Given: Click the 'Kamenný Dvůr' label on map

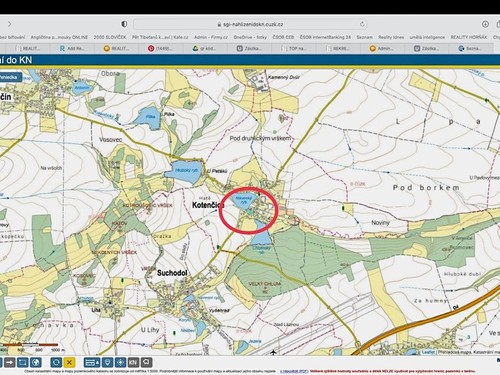Looking at the screenshot, I should click(284, 77).
